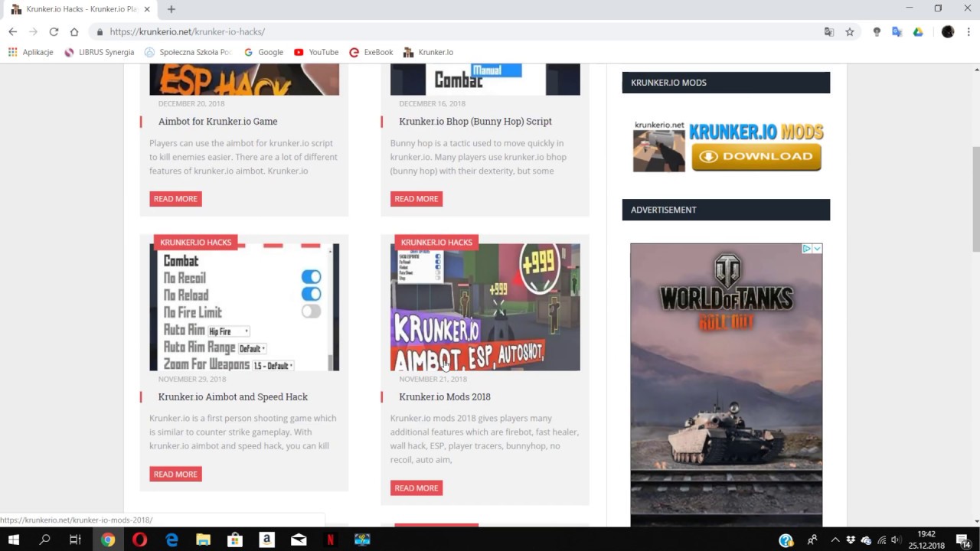Open the Mail app from the taskbar
This screenshot has width=980, height=551.
(x=299, y=540)
